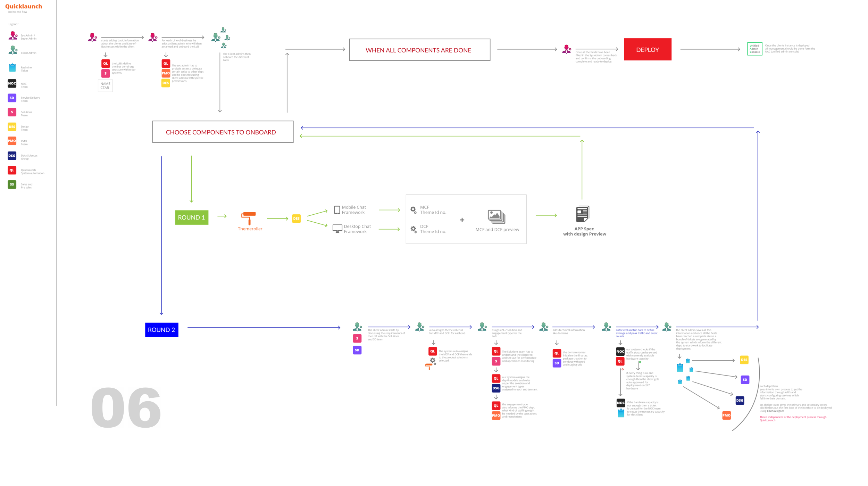
Task: Click the sys admin icon before the DEPLOY box
Action: [567, 49]
